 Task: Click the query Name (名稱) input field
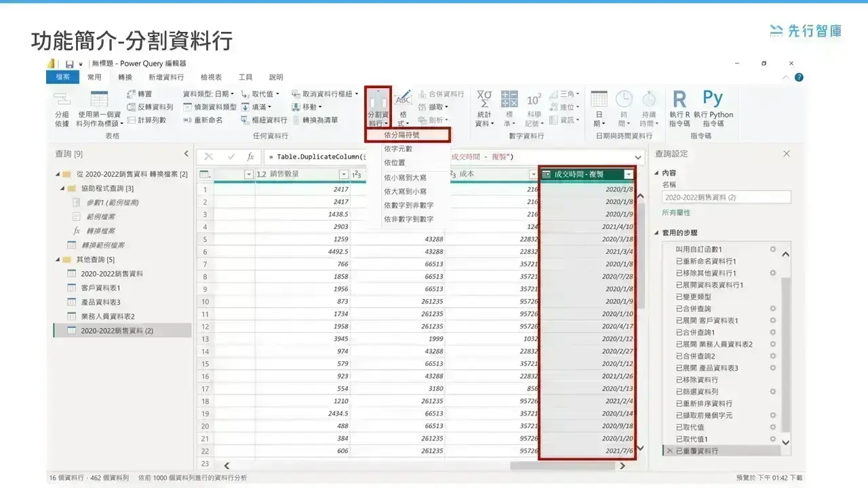tap(726, 197)
